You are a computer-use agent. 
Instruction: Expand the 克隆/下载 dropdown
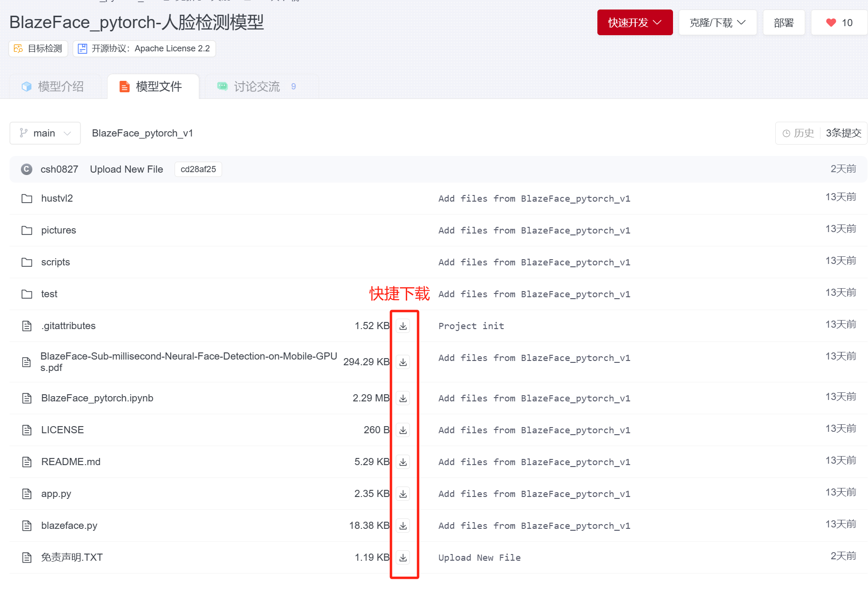(717, 23)
